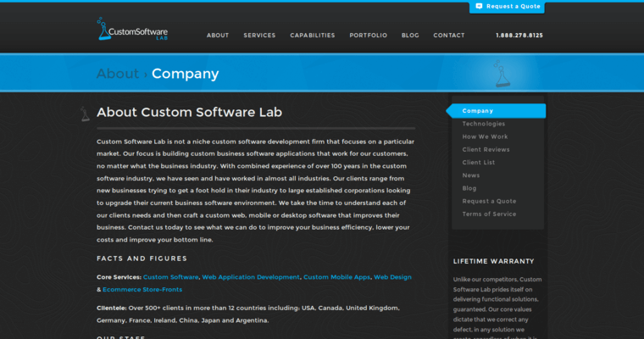Open the Services navigation item
This screenshot has width=644, height=339.
tap(259, 36)
